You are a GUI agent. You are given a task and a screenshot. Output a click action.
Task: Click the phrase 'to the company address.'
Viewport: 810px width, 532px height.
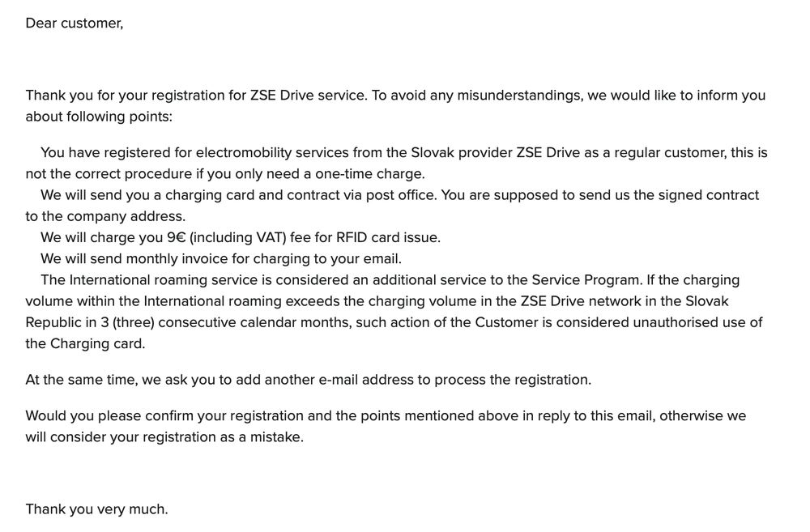[105, 216]
